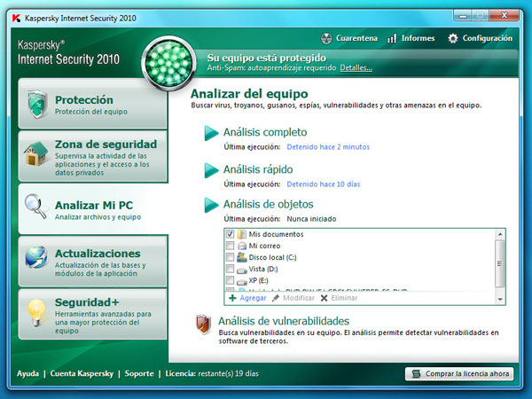532x399 pixels.
Task: Open the Seguridad+ section
Action: pyautogui.click(x=92, y=314)
